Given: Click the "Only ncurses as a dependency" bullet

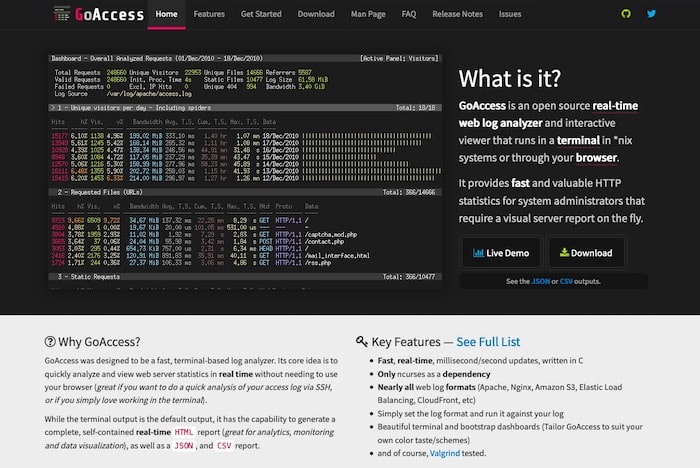Looking at the screenshot, I should point(434,374).
